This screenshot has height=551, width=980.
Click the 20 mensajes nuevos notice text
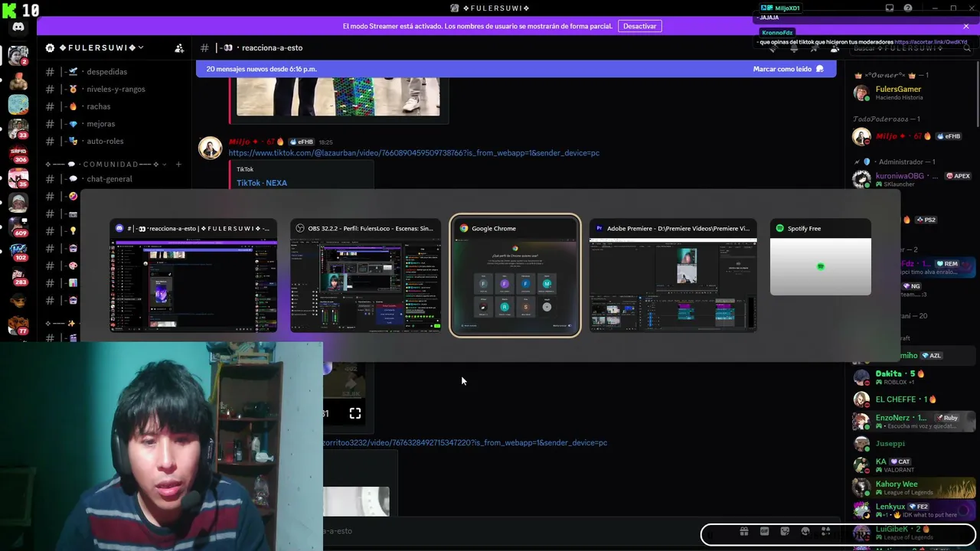click(261, 69)
